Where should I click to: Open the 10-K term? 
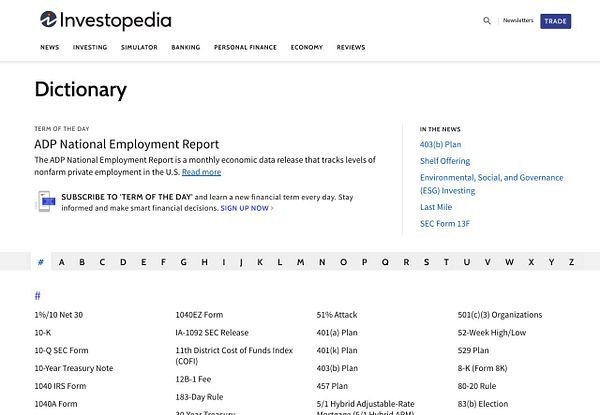tap(42, 333)
